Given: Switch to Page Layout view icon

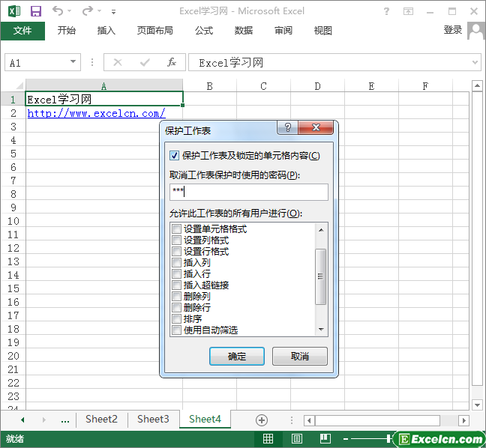Looking at the screenshot, I should (x=297, y=438).
